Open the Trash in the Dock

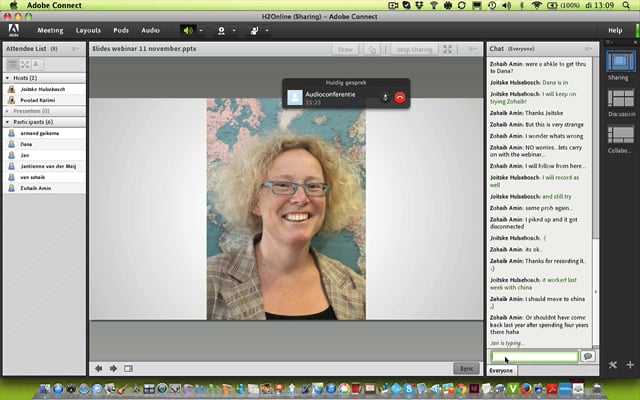[x=596, y=388]
